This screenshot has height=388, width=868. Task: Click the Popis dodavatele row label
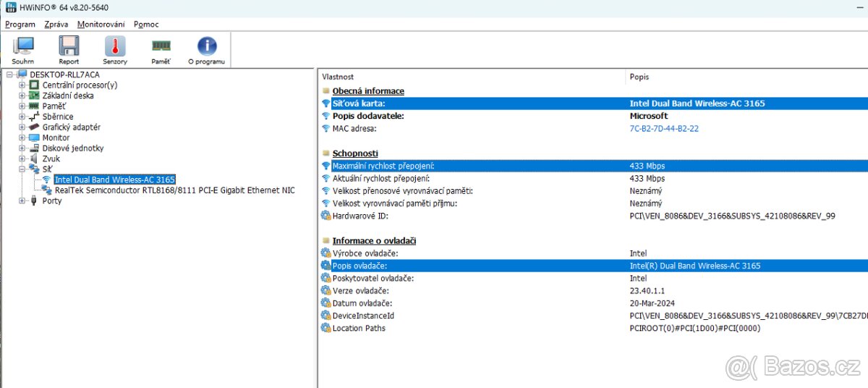pos(368,116)
